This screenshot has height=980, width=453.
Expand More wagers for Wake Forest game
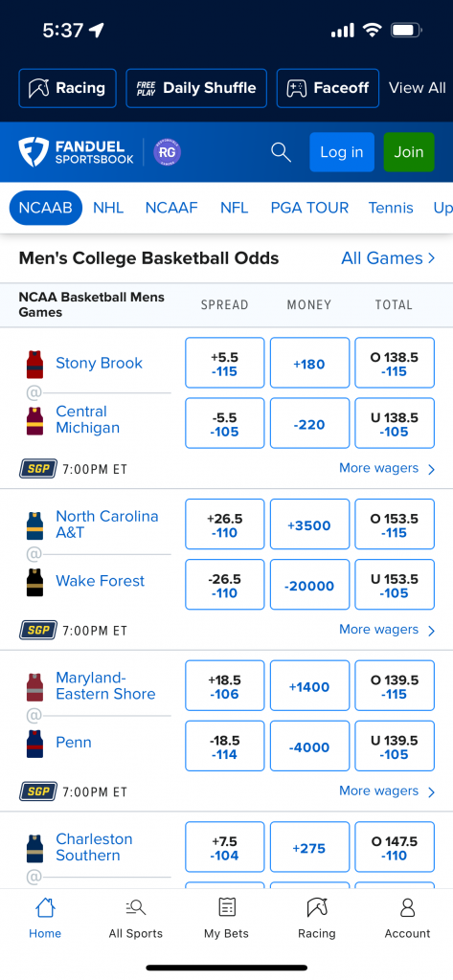click(x=387, y=630)
